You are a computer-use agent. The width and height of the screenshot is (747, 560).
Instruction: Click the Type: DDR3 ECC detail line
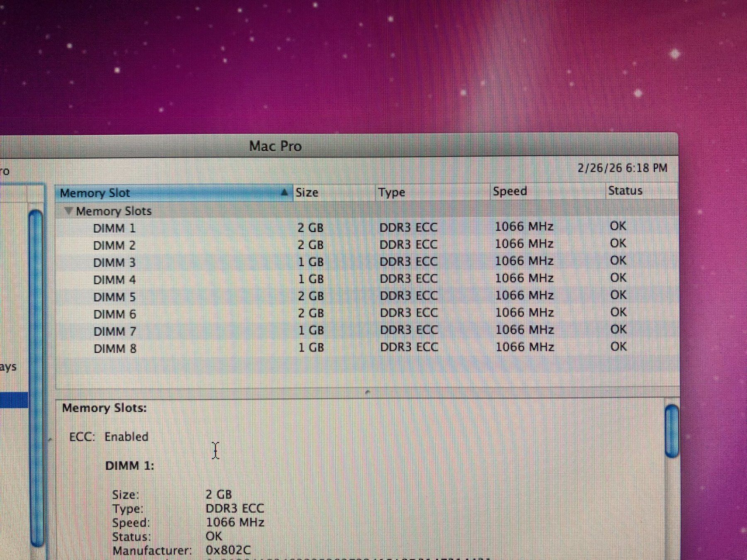(x=188, y=509)
